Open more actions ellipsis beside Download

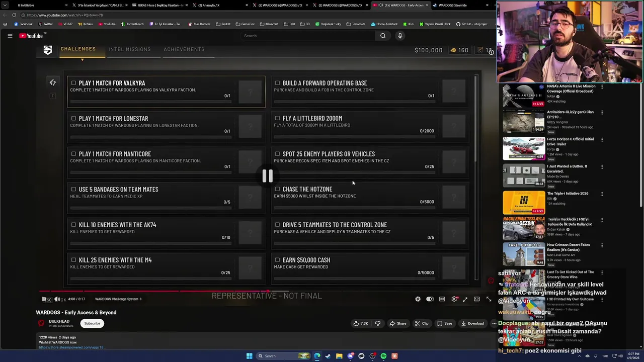point(494,323)
